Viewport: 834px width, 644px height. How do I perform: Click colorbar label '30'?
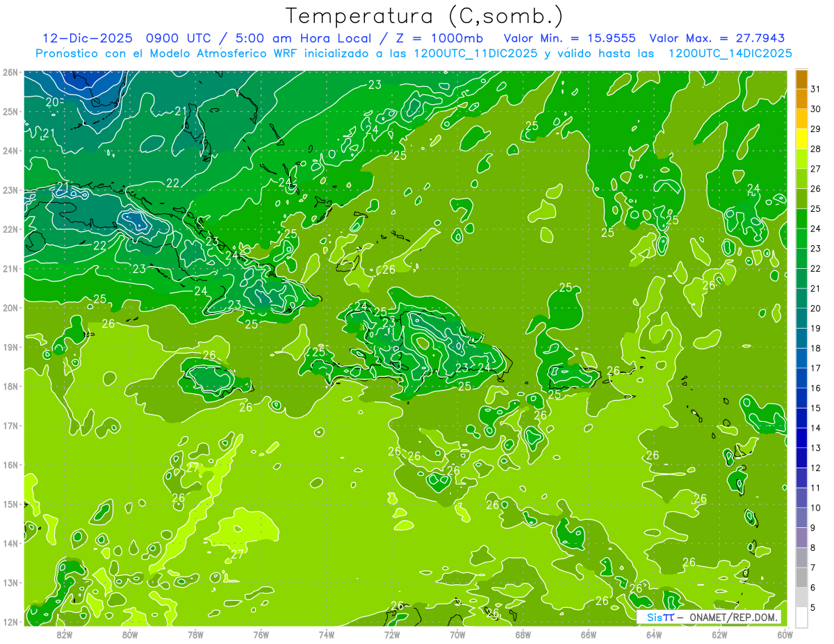tap(816, 109)
